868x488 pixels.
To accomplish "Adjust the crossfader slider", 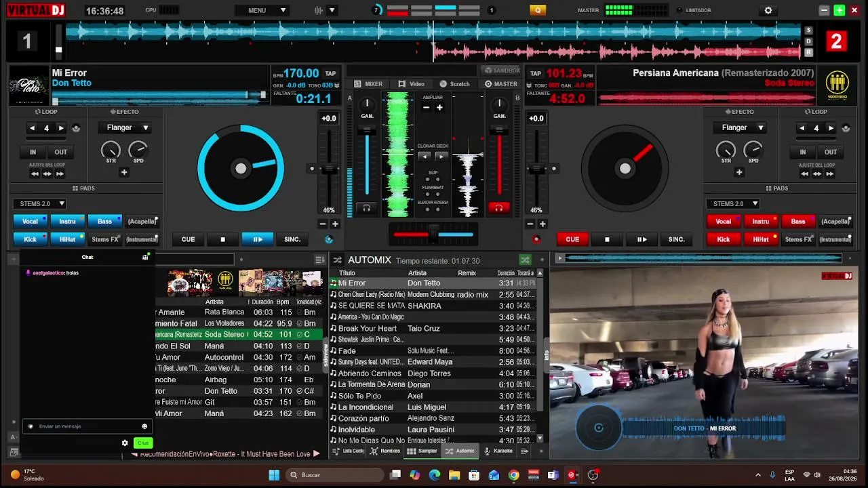I will click(x=433, y=235).
